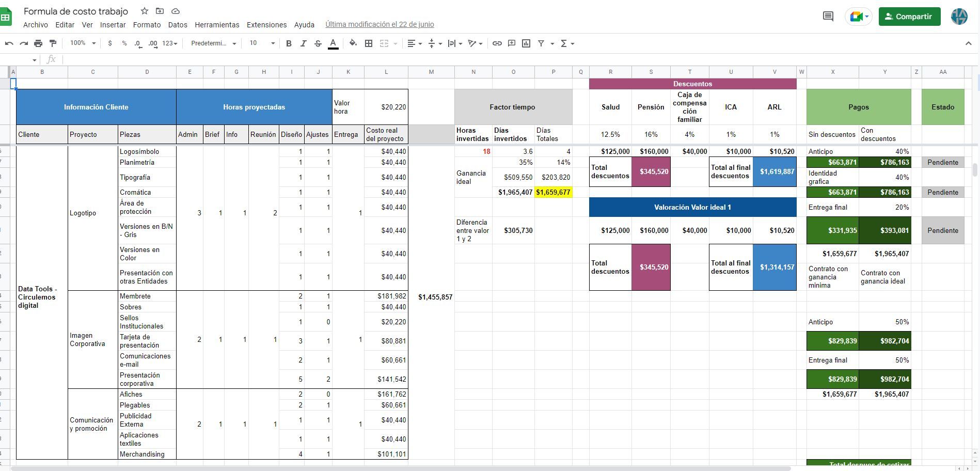Click the print icon in toolbar
Image resolution: width=980 pixels, height=471 pixels.
38,43
